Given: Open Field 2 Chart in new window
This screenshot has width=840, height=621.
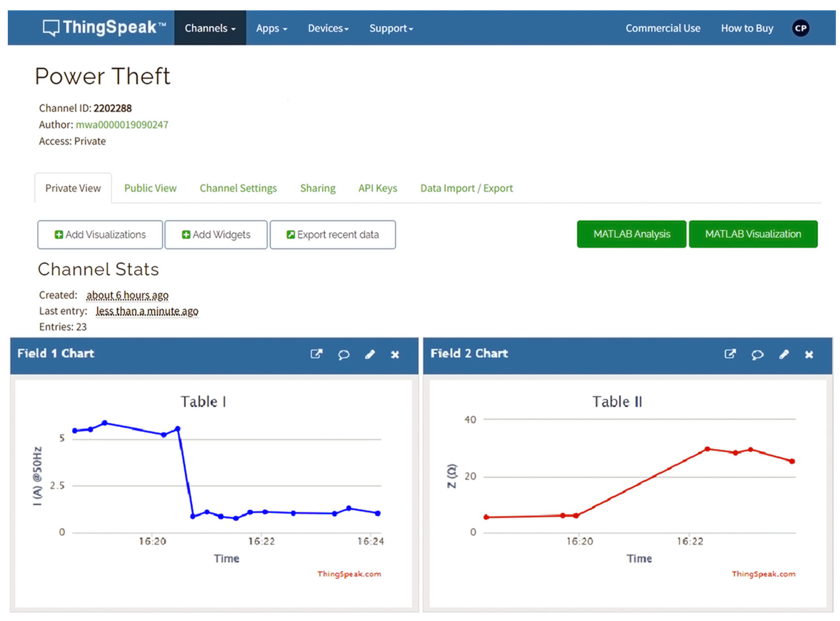Looking at the screenshot, I should coord(730,354).
